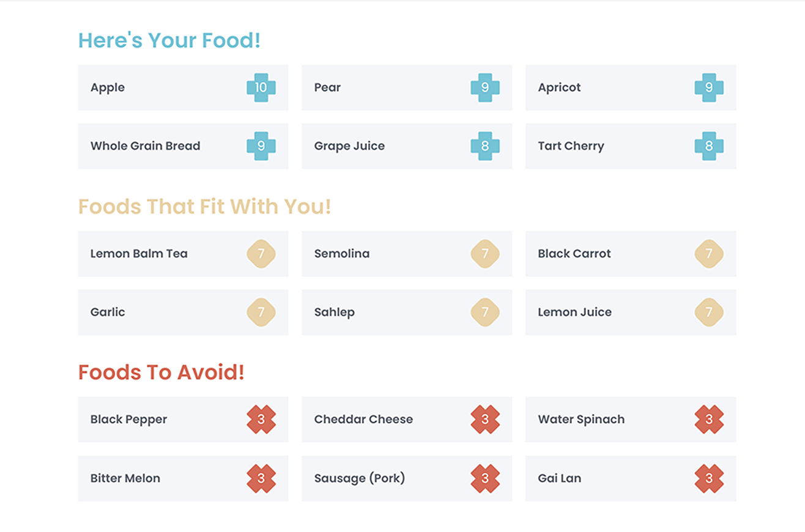Click the tan diamond badge for Lemon Balm Tea
Viewport: 805px width, 532px height.
point(261,254)
